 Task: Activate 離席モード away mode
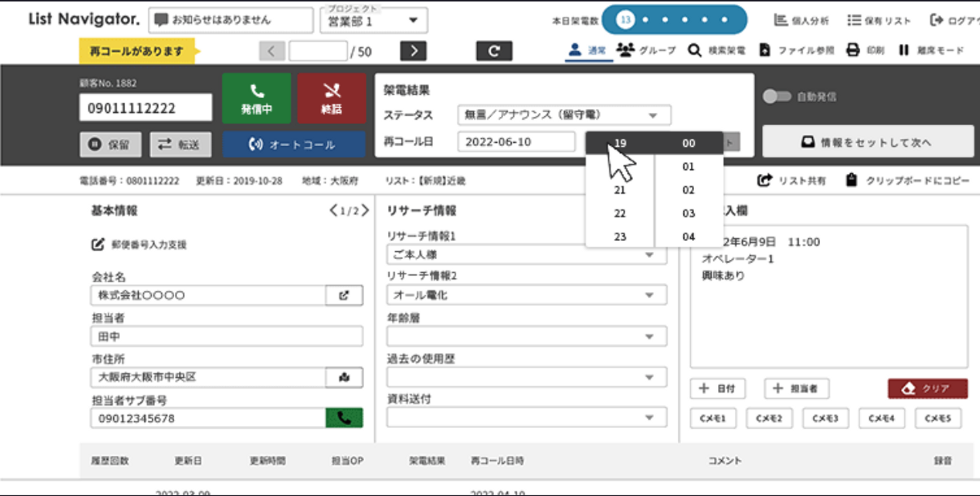[x=931, y=50]
